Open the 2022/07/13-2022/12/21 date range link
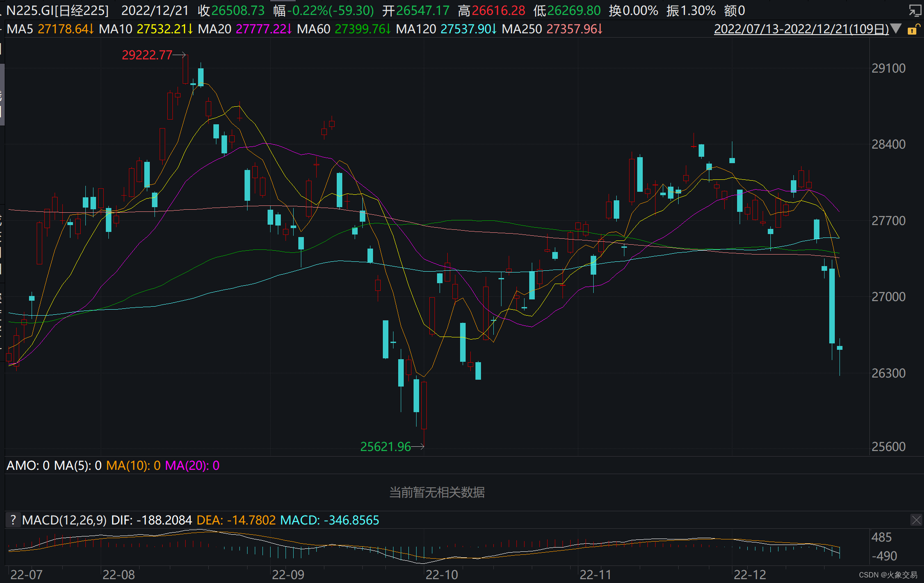924x583 pixels. pos(801,29)
